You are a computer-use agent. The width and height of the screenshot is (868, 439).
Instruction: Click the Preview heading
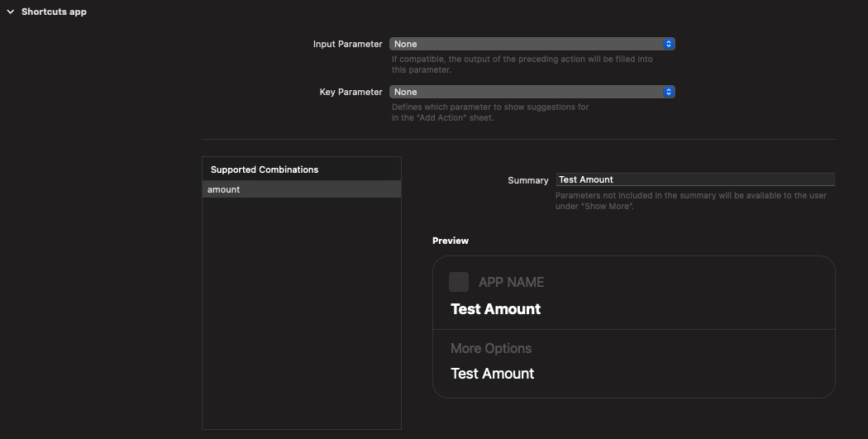coord(451,241)
